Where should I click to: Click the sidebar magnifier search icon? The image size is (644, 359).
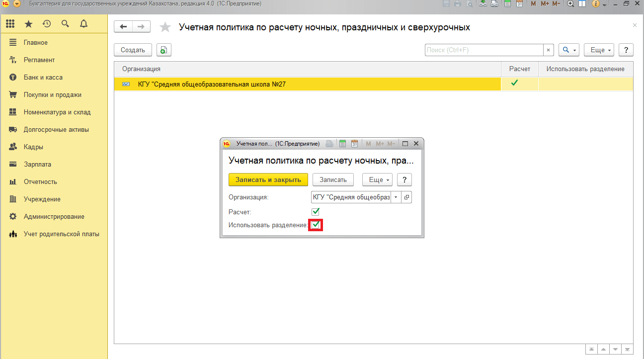65,24
